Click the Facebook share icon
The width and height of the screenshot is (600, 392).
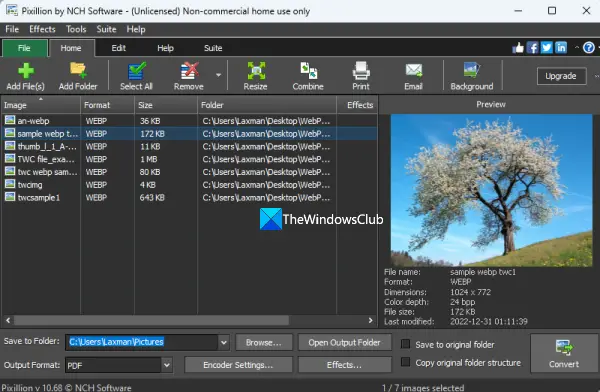click(532, 48)
